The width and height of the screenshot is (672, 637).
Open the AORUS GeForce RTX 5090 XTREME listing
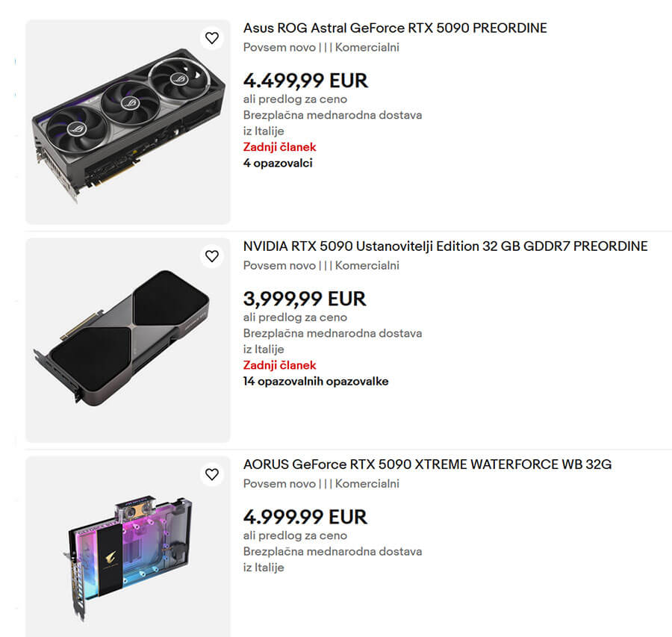(x=428, y=464)
